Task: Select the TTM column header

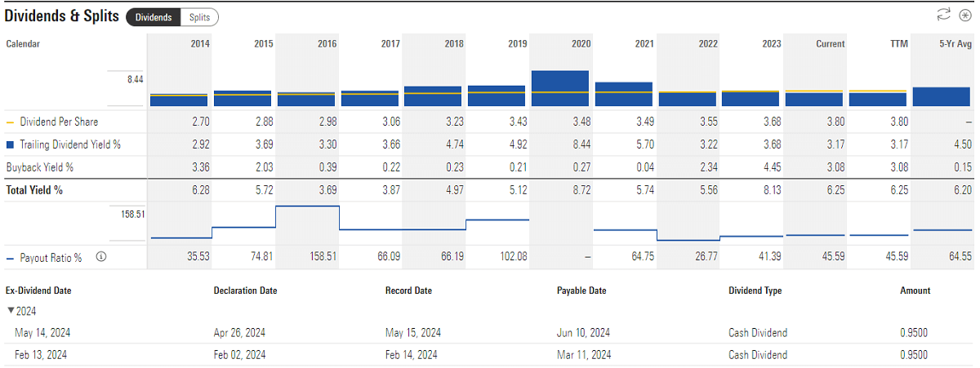Action: pyautogui.click(x=899, y=44)
